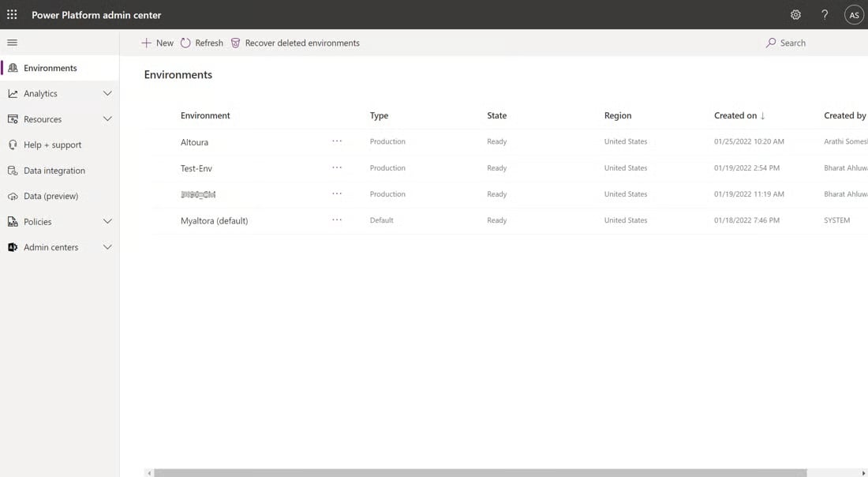Image resolution: width=868 pixels, height=477 pixels.
Task: Open the settings gear icon
Action: click(x=795, y=15)
